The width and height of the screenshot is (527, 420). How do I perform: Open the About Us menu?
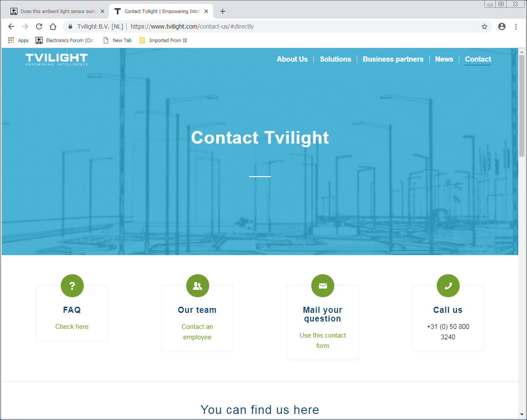coord(292,59)
